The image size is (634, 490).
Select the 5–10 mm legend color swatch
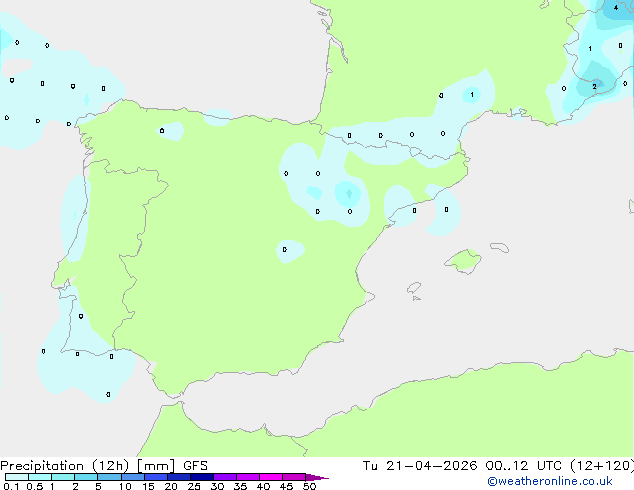(x=109, y=477)
